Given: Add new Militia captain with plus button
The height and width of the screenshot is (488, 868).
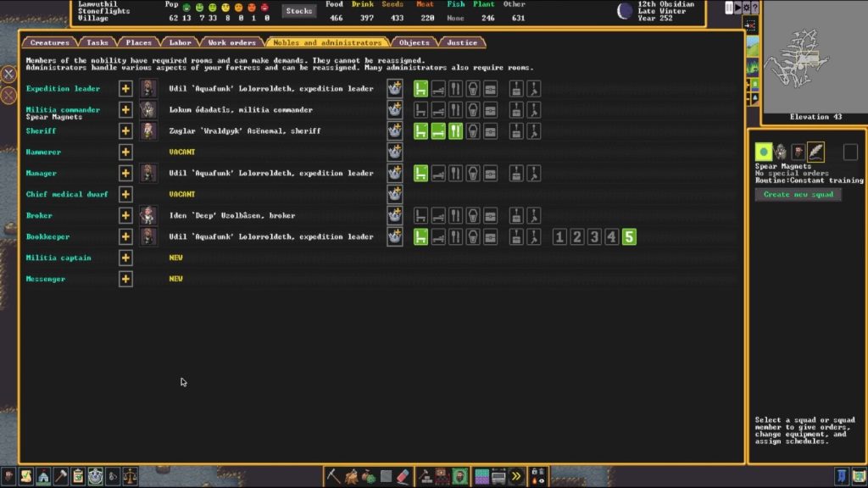Looking at the screenshot, I should click(125, 258).
